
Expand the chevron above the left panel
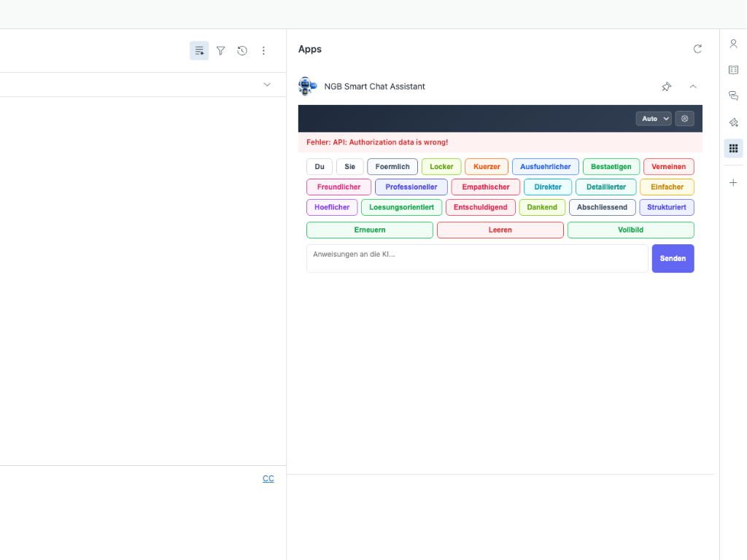(x=267, y=84)
